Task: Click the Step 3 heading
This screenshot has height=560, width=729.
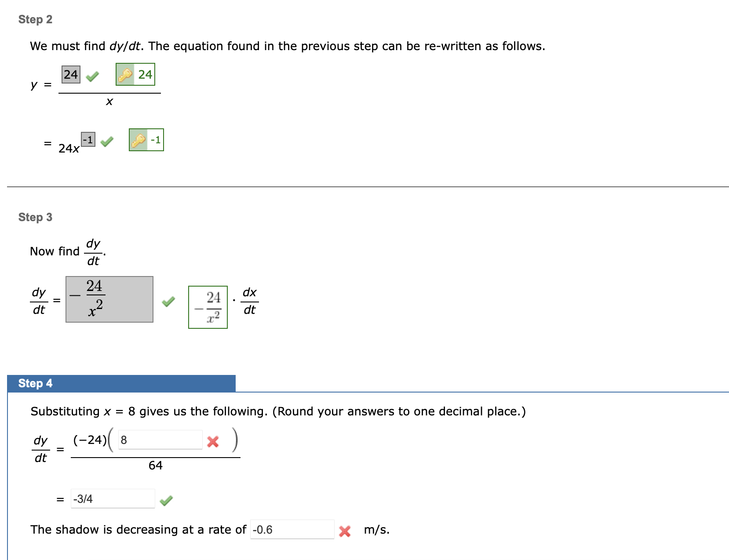Action: (x=35, y=217)
